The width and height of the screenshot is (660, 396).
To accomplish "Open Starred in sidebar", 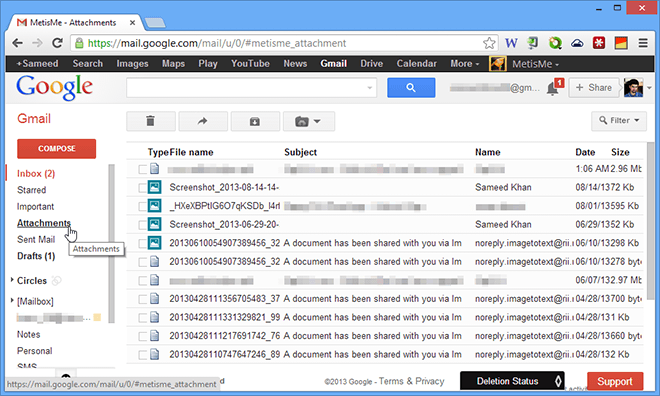I will 32,190.
